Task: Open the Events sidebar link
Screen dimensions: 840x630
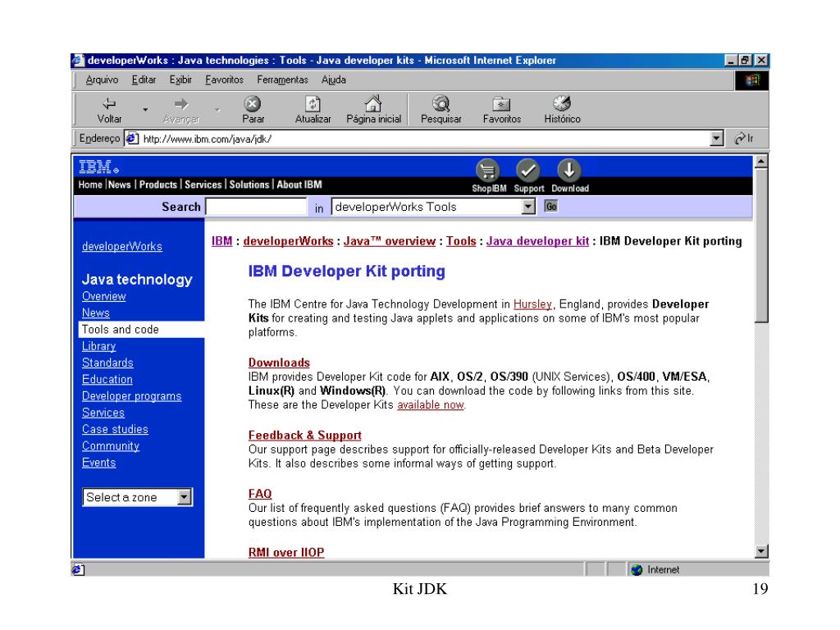Action: click(99, 463)
